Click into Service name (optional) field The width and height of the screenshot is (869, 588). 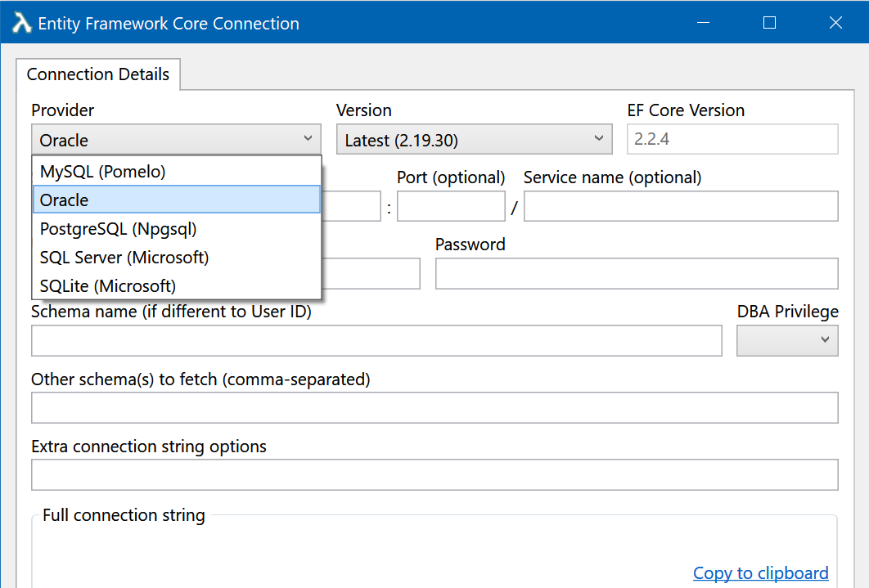681,207
